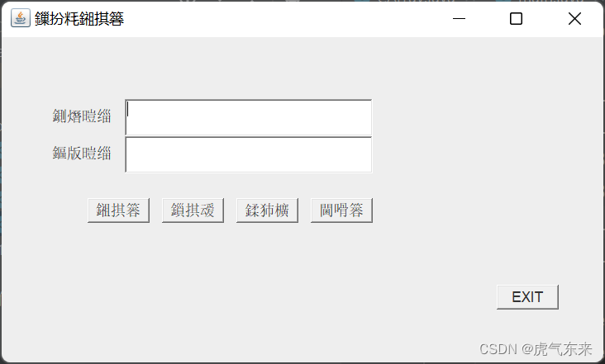Click the third button in the four-button row
The width and height of the screenshot is (605, 364).
point(267,210)
